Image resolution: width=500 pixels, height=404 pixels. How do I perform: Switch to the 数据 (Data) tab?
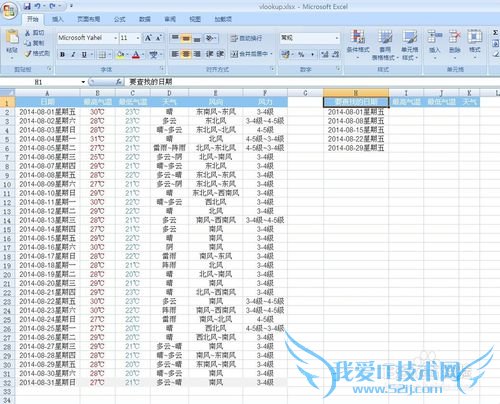[x=145, y=19]
